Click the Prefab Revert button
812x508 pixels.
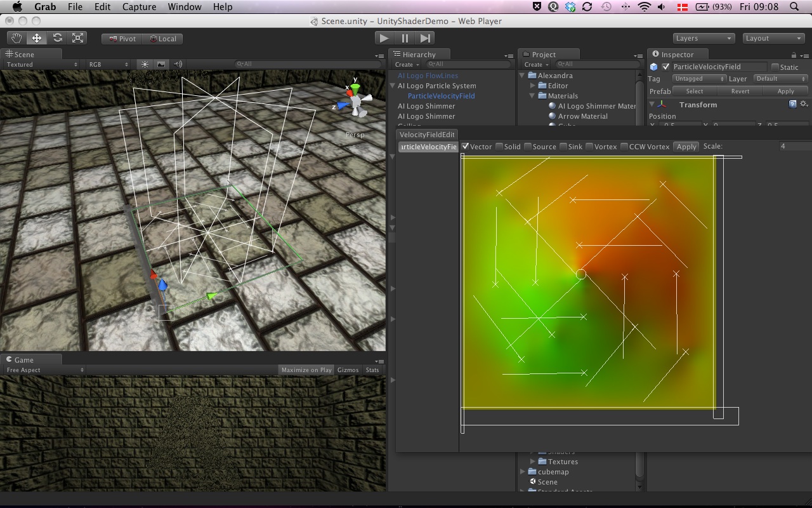point(740,91)
